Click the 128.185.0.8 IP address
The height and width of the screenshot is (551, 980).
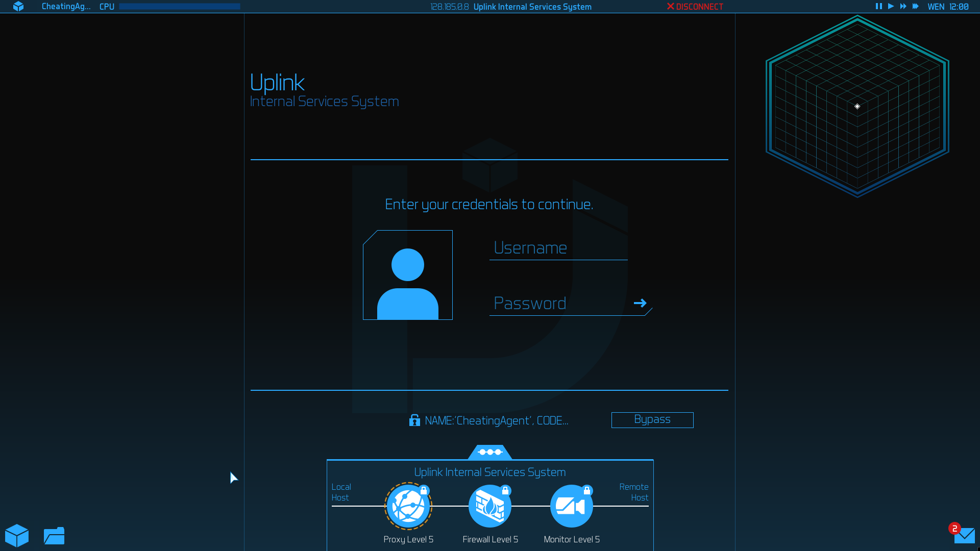pyautogui.click(x=449, y=7)
